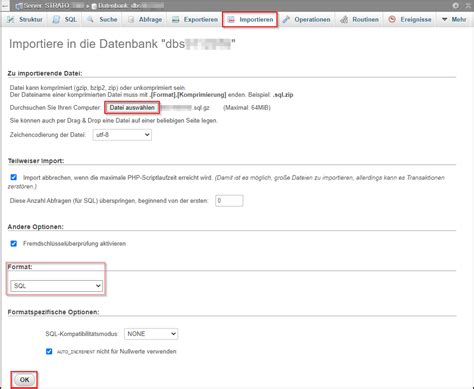Open the Exportieren tab
Viewport: 474px width, 389px height.
click(x=195, y=20)
